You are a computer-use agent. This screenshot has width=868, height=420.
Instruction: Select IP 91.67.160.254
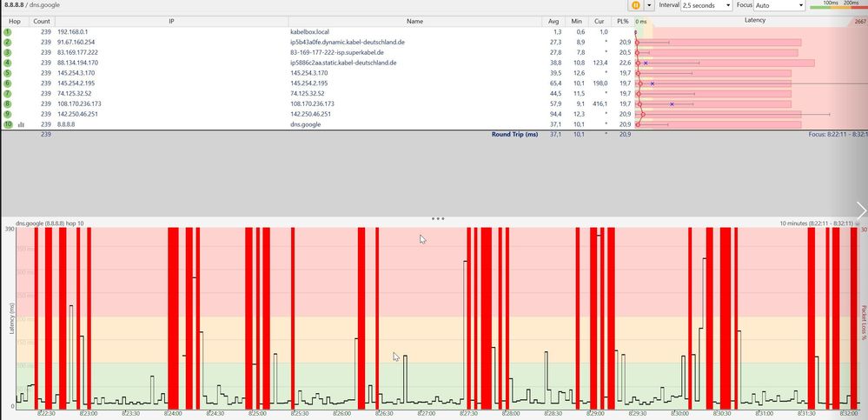point(76,42)
